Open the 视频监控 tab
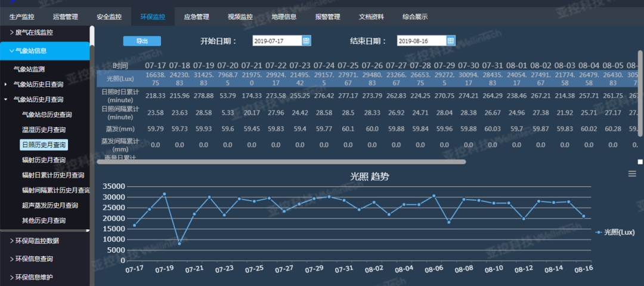Image resolution: width=644 pixels, height=286 pixels. coord(240,17)
